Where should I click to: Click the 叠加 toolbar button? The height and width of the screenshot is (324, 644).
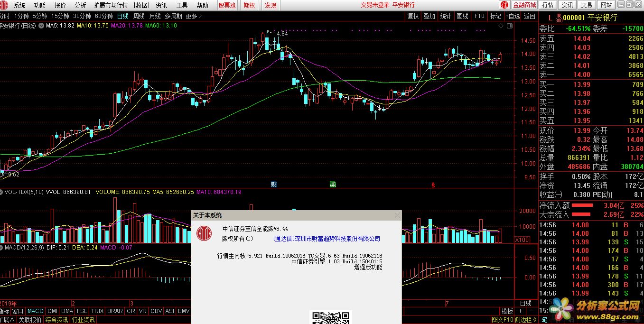coord(429,16)
